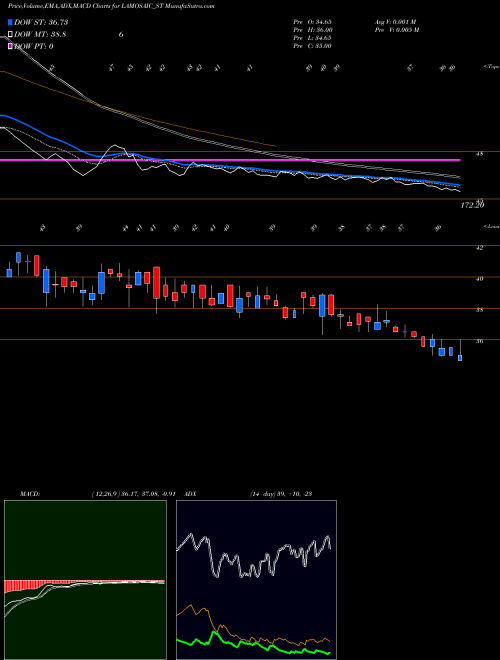This screenshot has height=660, width=500.
Task: Click the 36 price axis label
Action: pos(479,341)
